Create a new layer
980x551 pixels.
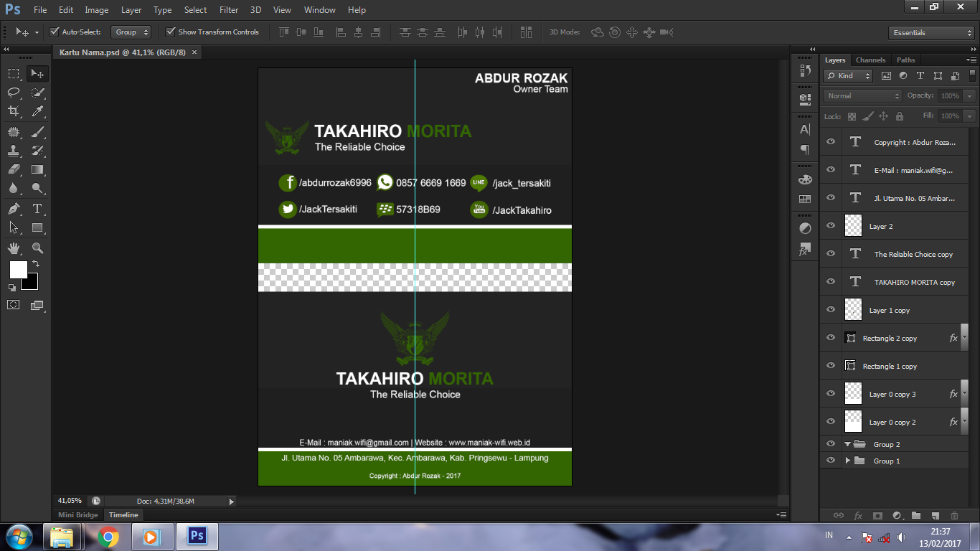pos(935,515)
